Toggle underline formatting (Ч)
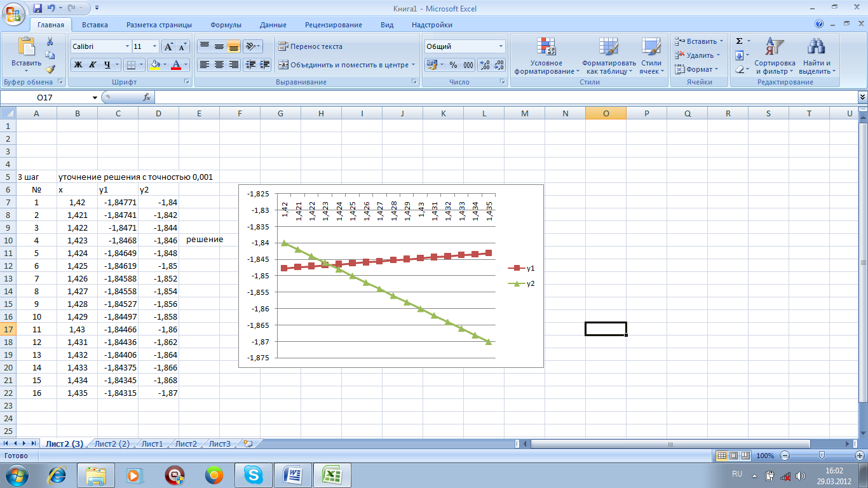Screen dimensions: 868x488 (107, 65)
